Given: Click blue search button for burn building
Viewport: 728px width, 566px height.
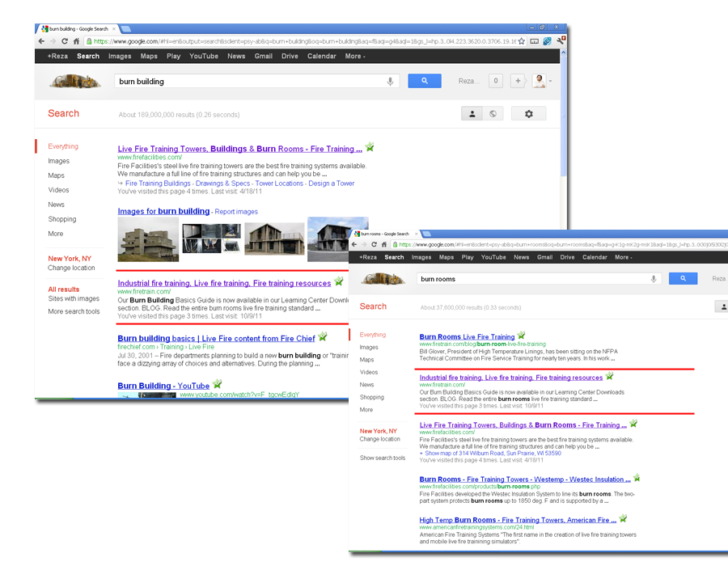Looking at the screenshot, I should click(x=425, y=81).
